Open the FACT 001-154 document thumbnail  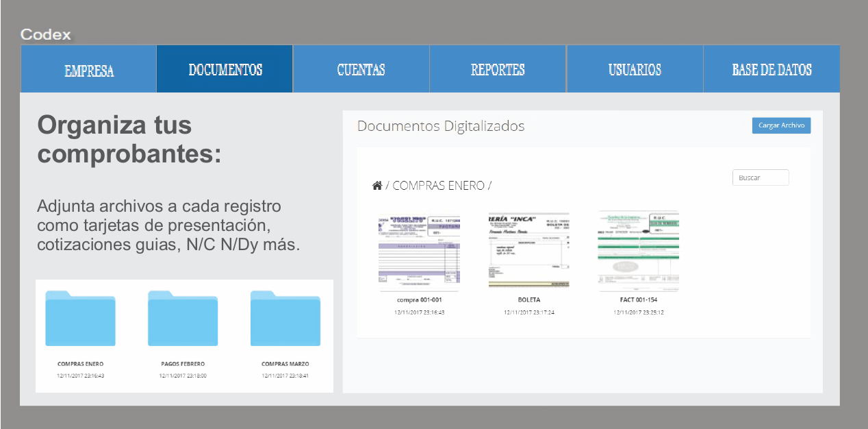(x=639, y=252)
